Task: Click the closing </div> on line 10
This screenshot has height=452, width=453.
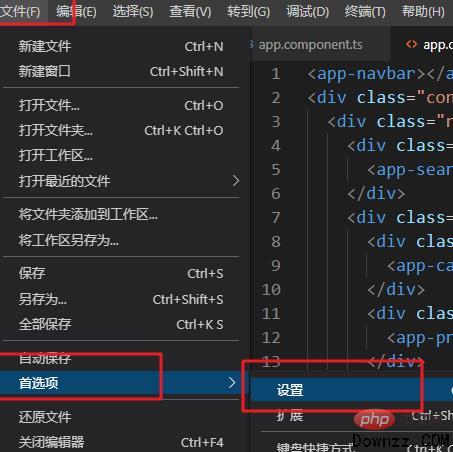Action: click(x=396, y=289)
